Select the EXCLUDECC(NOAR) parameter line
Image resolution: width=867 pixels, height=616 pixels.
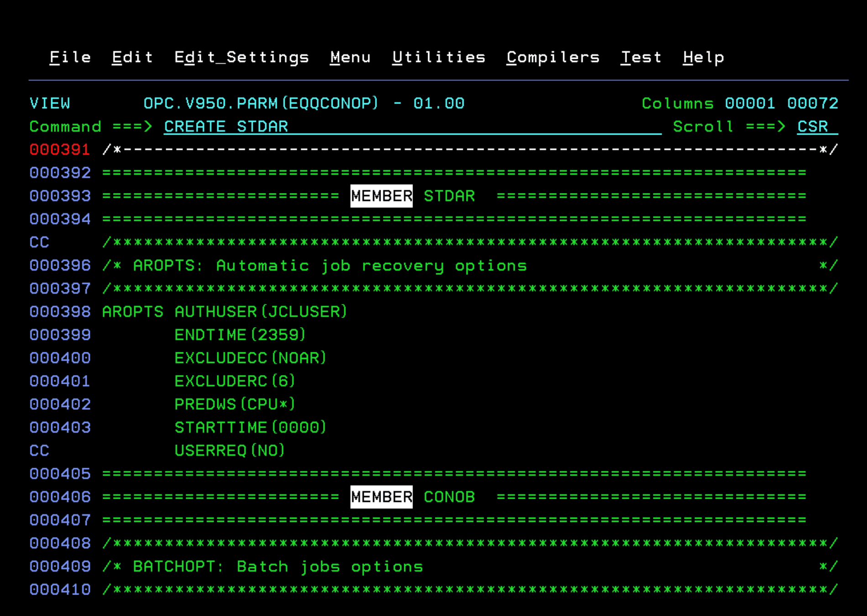point(250,358)
